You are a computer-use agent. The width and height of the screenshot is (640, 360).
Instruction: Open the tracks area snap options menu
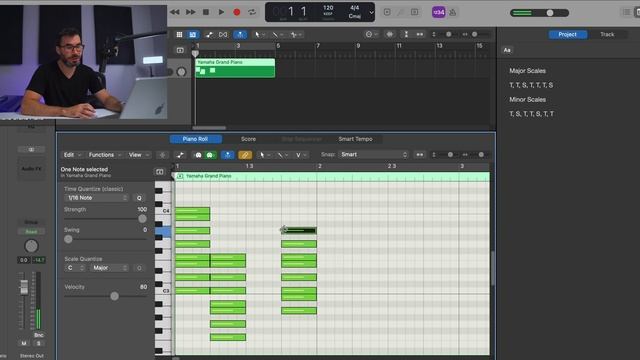point(371,35)
